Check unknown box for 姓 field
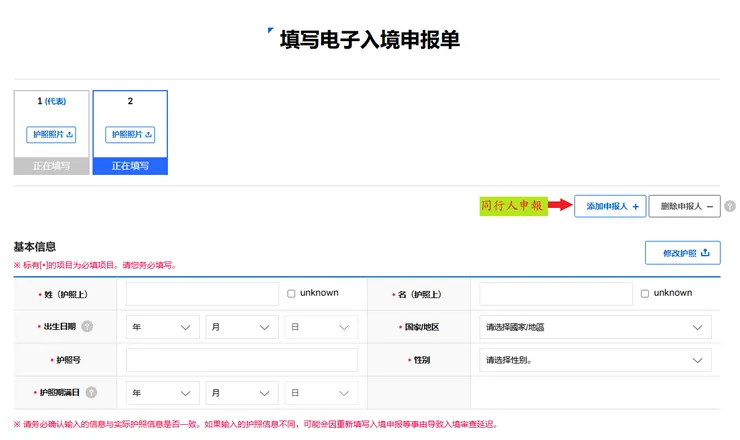 pos(291,294)
